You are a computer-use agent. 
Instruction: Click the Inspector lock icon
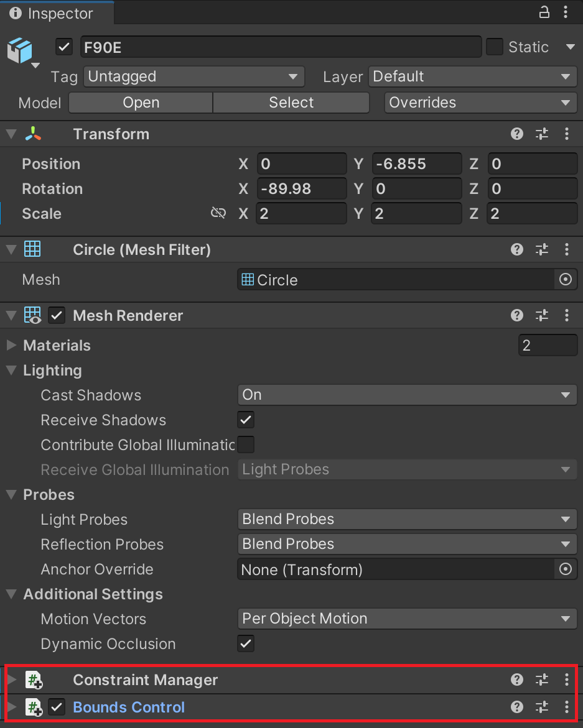(x=544, y=12)
